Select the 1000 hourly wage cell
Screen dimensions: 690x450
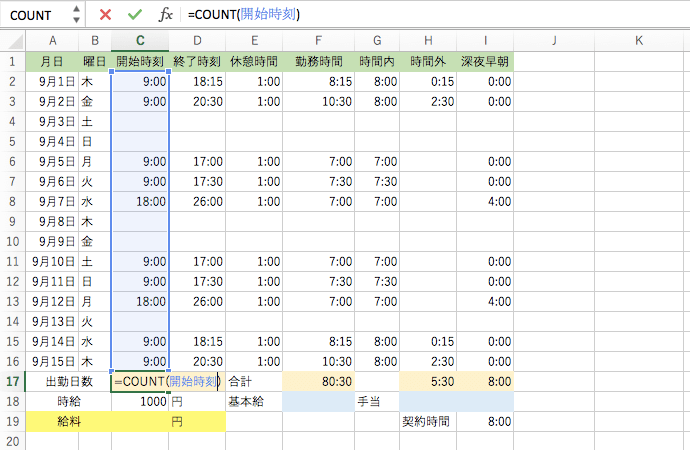pos(140,401)
